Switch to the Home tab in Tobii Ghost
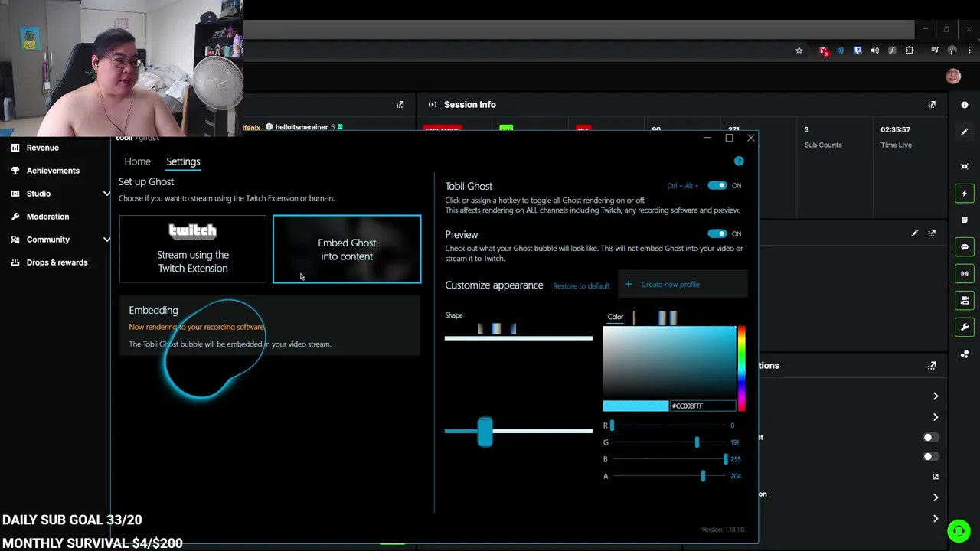 tap(138, 161)
